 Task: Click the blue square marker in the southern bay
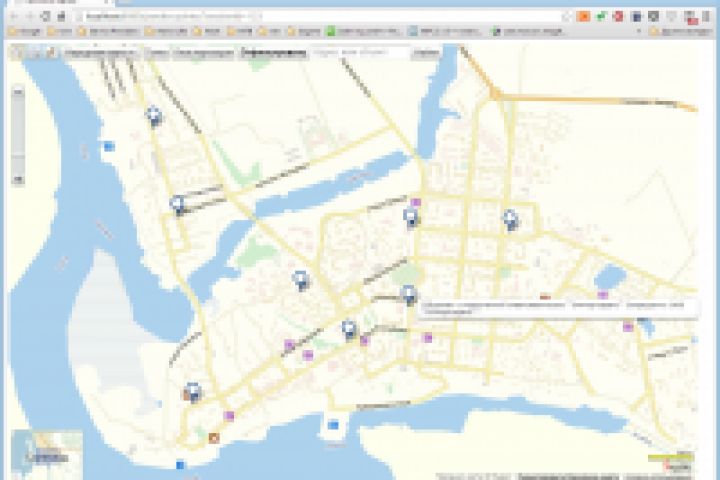333,425
